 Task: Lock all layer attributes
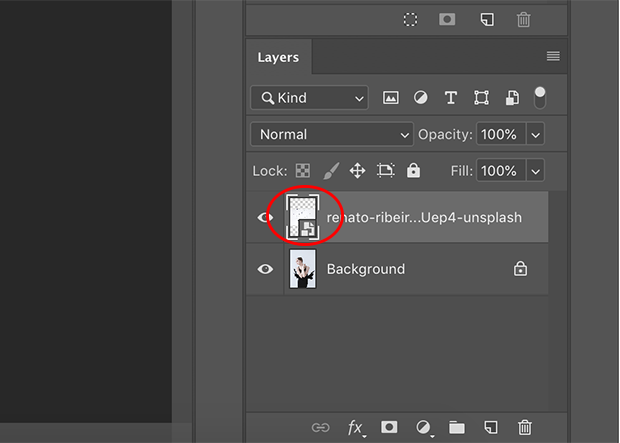pos(414,170)
